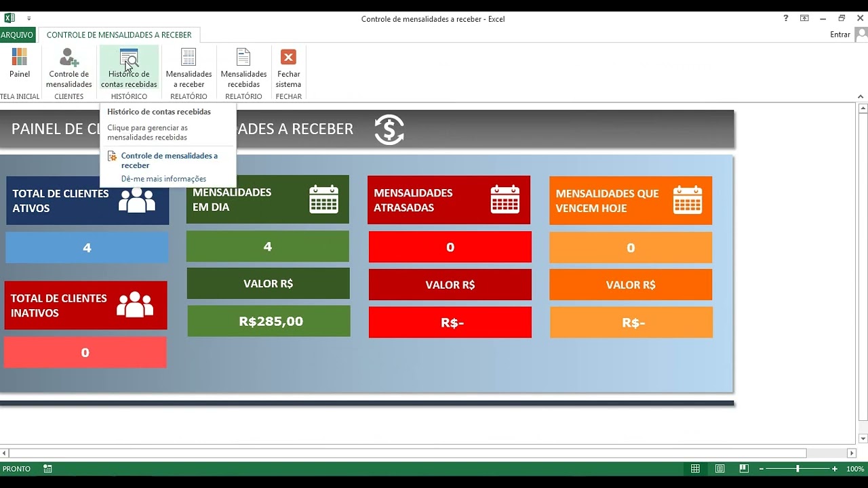Click macro recording icon in status bar
Image resolution: width=868 pixels, height=488 pixels.
click(x=47, y=468)
